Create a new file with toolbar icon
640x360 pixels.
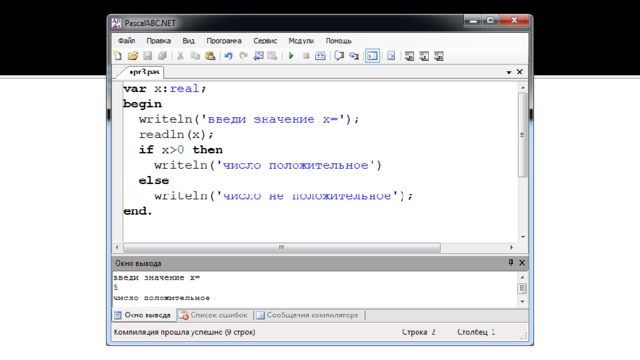click(118, 56)
